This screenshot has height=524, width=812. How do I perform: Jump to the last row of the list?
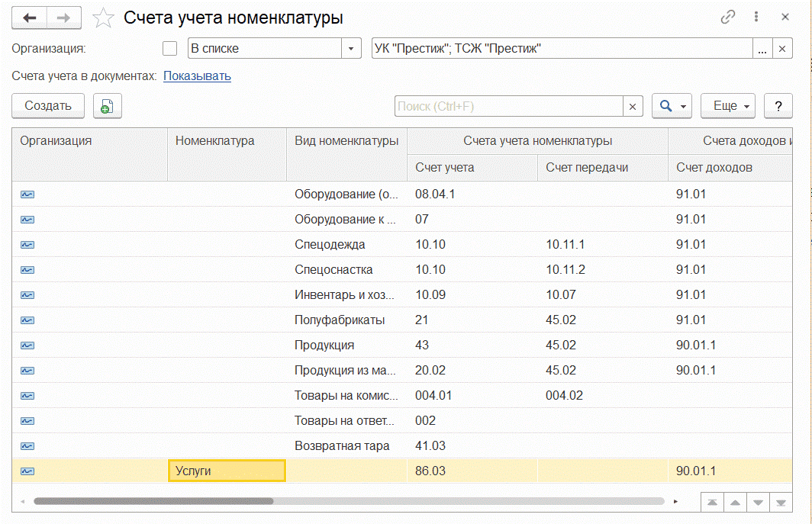click(780, 502)
